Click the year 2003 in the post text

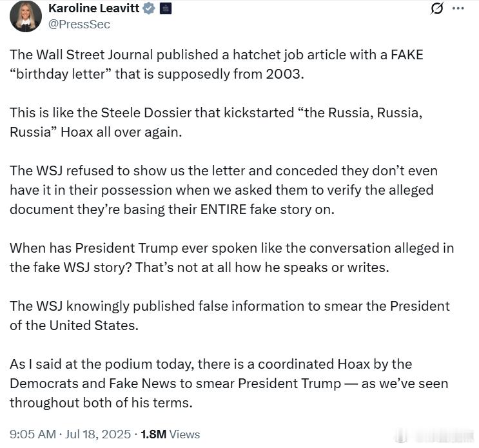click(x=285, y=74)
